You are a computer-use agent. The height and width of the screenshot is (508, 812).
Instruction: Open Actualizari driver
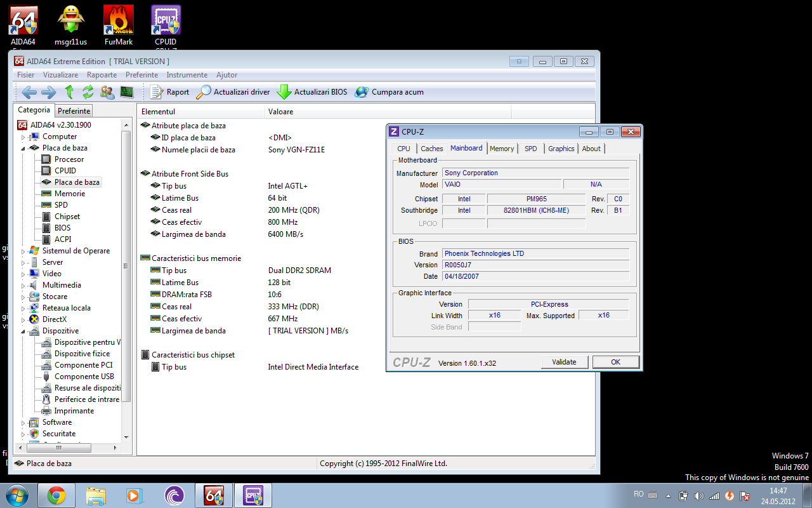point(233,92)
